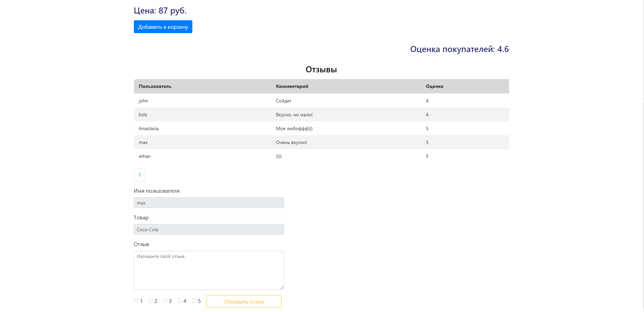Click the 'Цена: 87 руб.' price text
The image size is (644, 312).
click(160, 10)
